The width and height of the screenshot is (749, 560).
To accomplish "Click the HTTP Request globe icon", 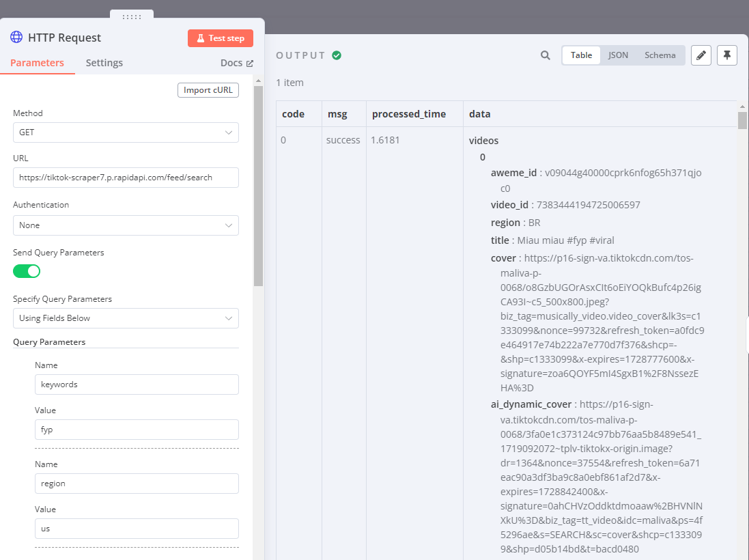I will coord(16,38).
